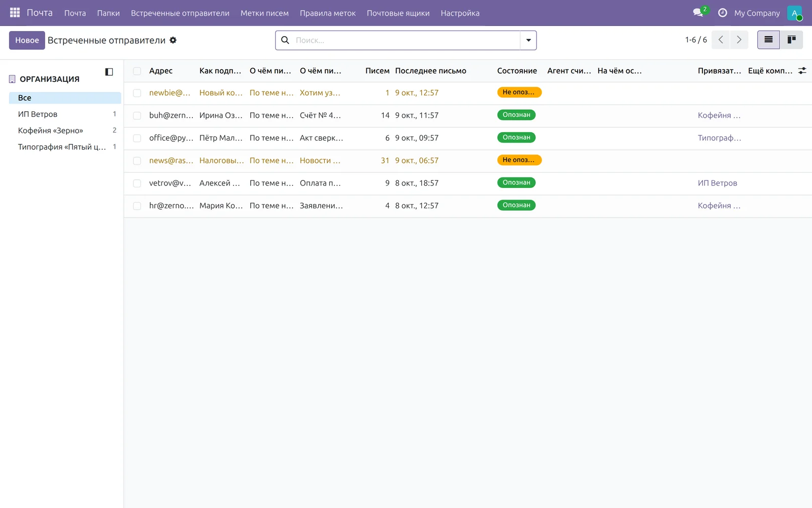Open the conversations chat icon

698,13
